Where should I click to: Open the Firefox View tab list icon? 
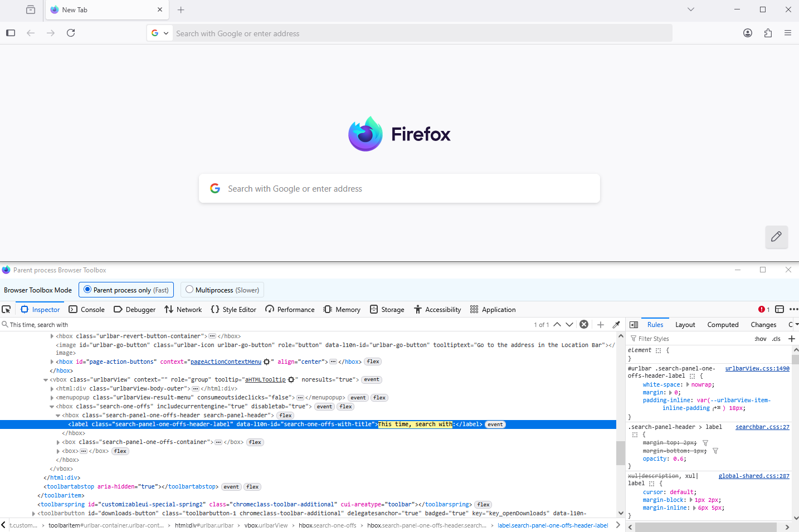[31, 9]
